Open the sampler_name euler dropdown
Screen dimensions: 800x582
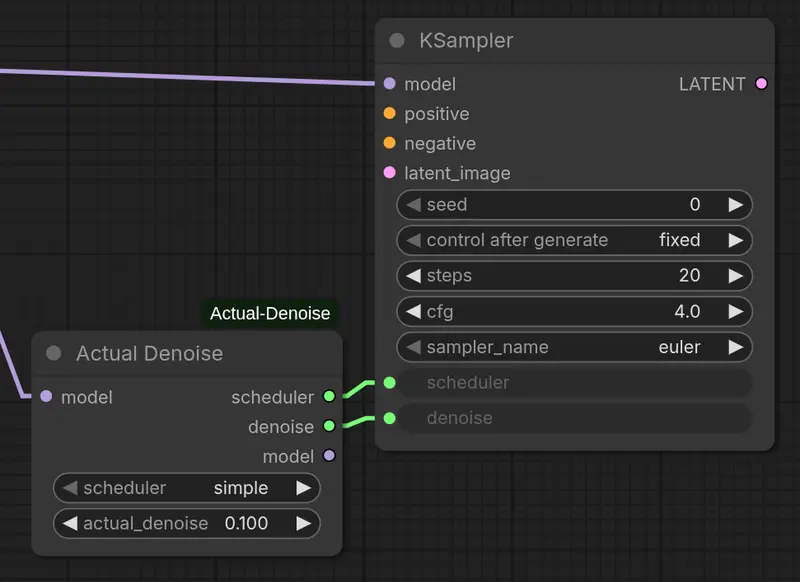(574, 348)
